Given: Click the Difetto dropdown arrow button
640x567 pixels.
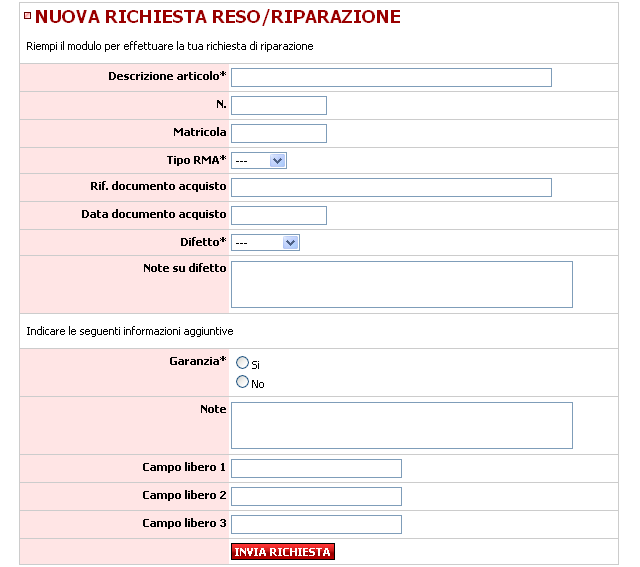Looking at the screenshot, I should (291, 243).
